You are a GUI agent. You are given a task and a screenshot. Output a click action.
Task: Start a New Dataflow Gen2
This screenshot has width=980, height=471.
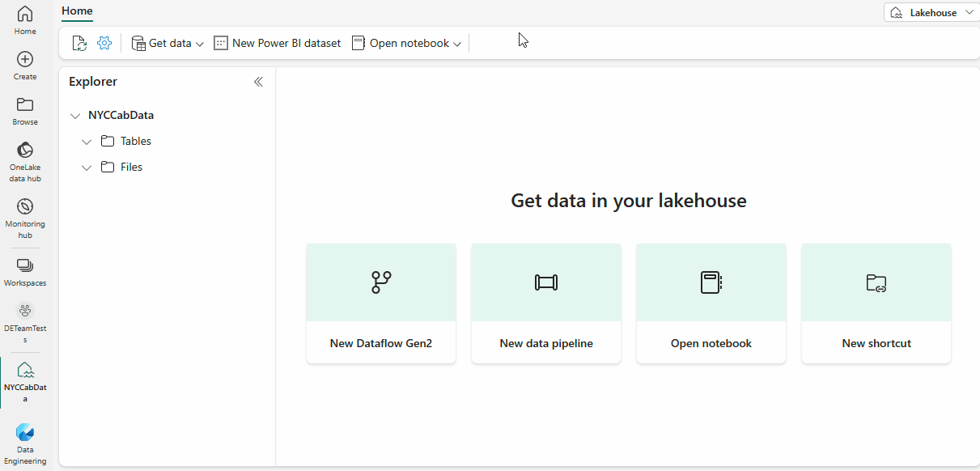[x=380, y=303]
